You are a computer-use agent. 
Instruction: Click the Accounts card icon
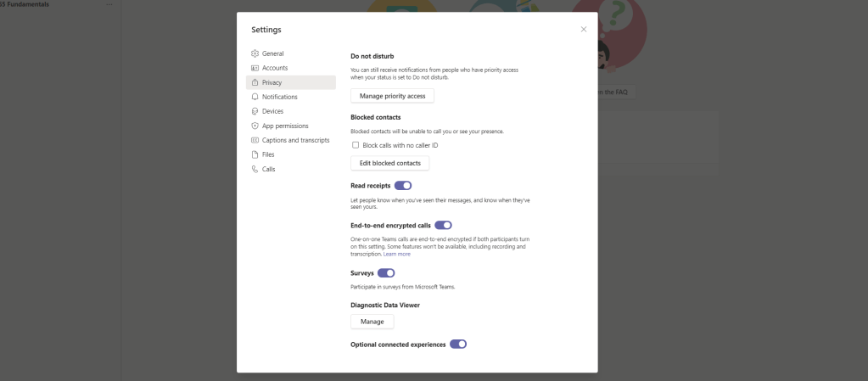255,68
